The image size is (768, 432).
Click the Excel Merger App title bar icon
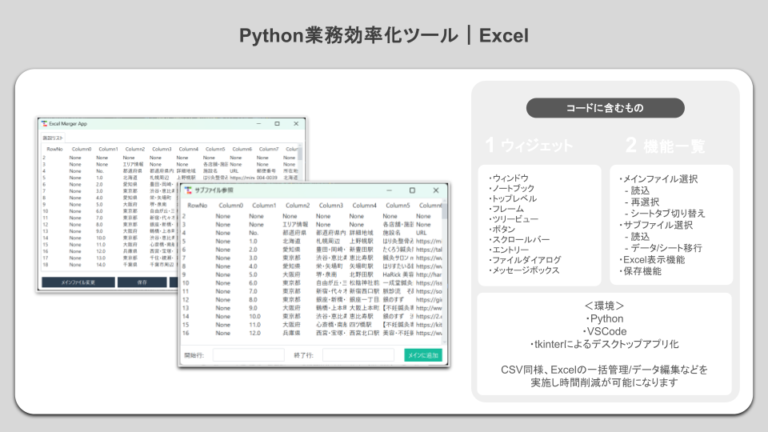[x=45, y=123]
